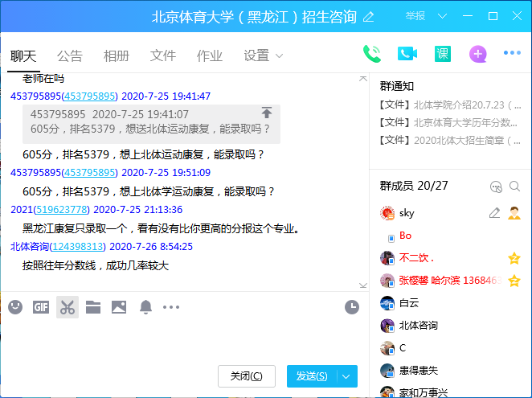This screenshot has width=532, height=398.
Task: Search group members magnifier icon
Action: (x=514, y=186)
